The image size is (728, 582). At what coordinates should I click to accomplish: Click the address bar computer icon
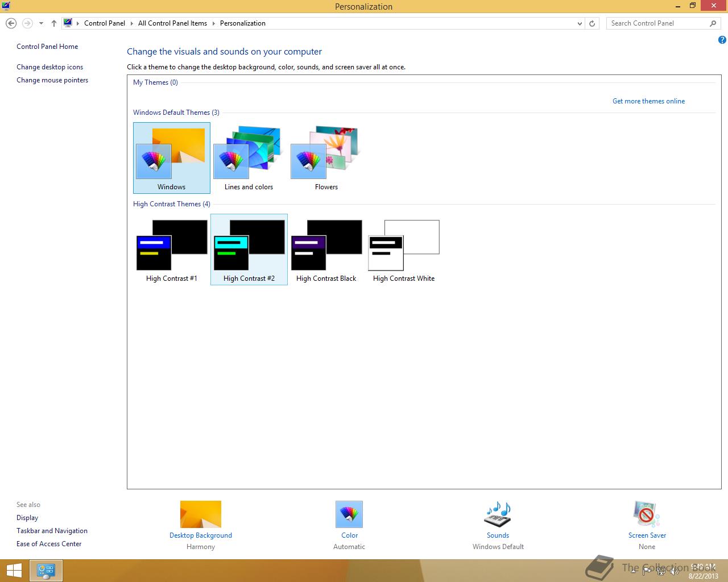[x=68, y=23]
